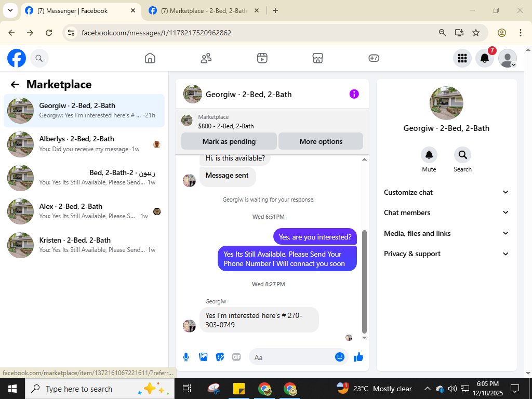Open emoji picker in message box
Screen dimensions: 532x399
tap(340, 357)
